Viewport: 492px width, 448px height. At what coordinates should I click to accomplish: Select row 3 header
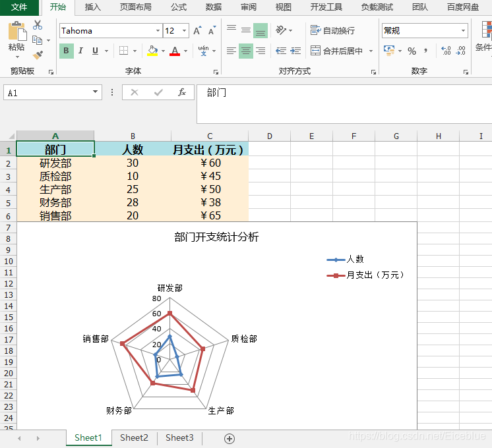coord(8,177)
